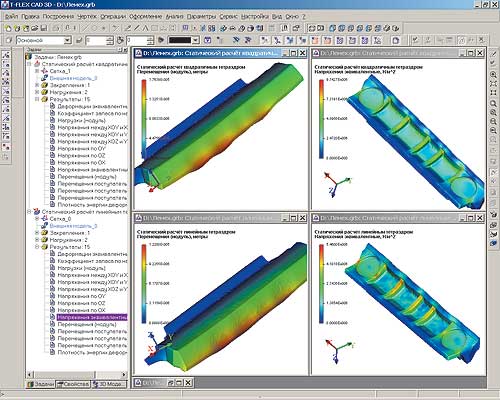Click the first blue 3D view cube icon
Viewport: 500px width, 400px height.
pos(332,28)
